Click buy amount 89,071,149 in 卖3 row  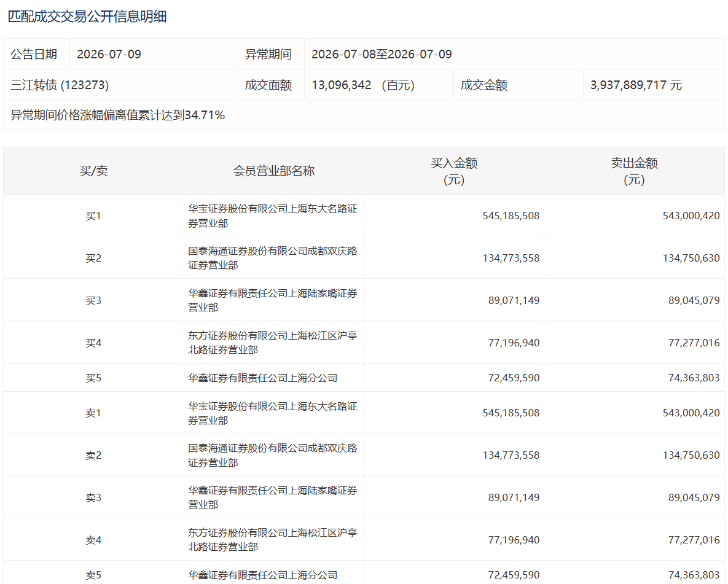[514, 497]
